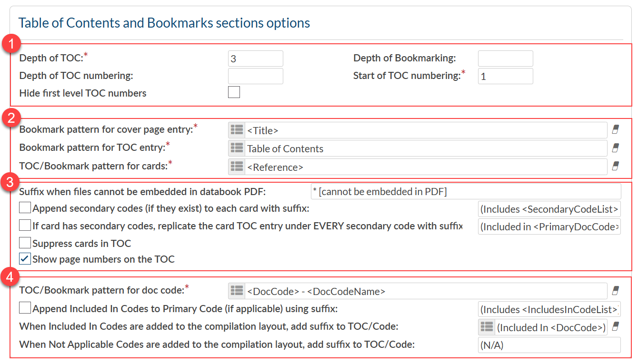Focus the Depth of Bookmarking field
This screenshot has height=364, width=638.
pos(505,59)
